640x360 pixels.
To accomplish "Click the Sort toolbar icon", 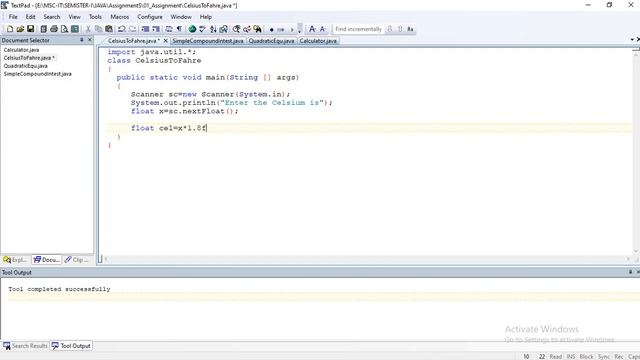I will pos(213,29).
